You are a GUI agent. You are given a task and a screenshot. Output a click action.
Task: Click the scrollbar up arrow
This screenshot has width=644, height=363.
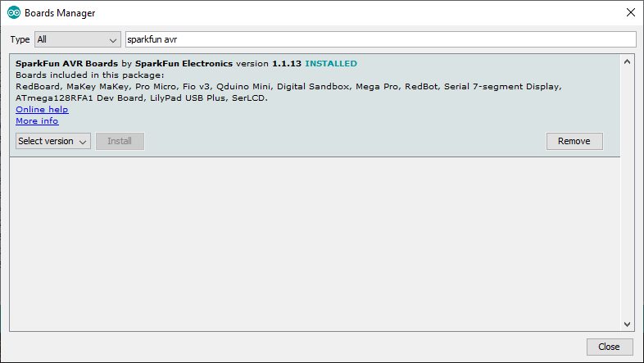pos(627,62)
